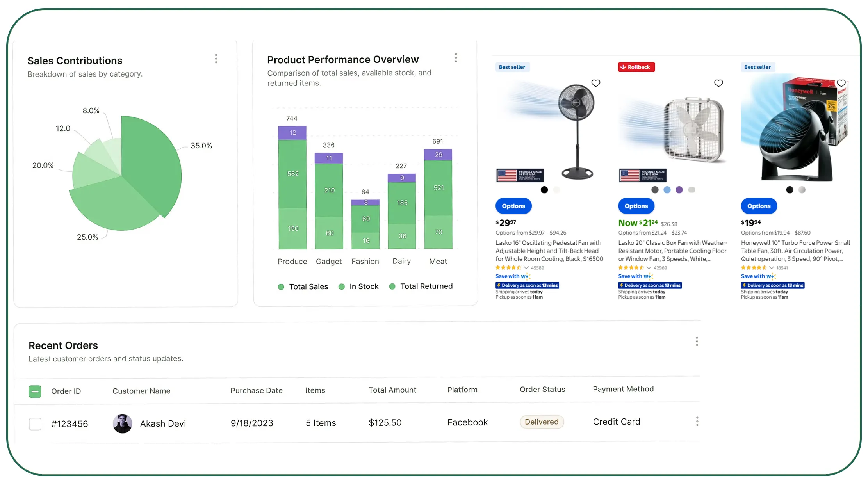Toggle Total Sales legend item
This screenshot has width=868, height=484.
[303, 287]
